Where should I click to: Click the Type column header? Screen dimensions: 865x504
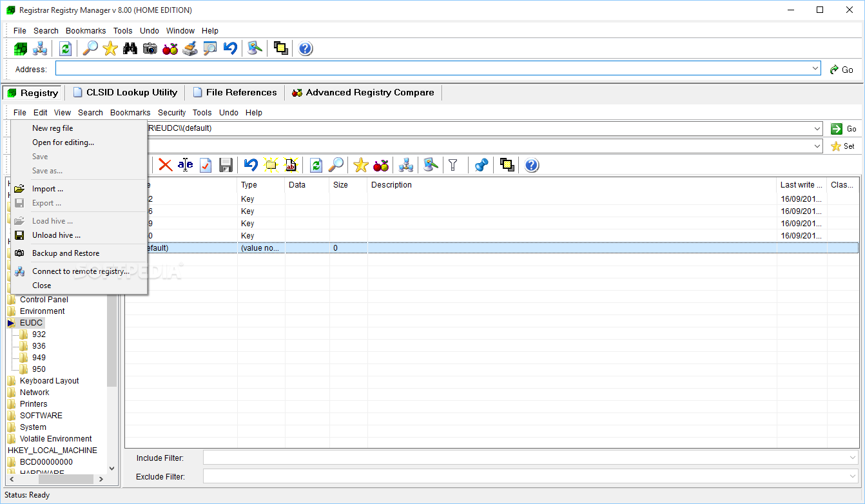coord(261,185)
